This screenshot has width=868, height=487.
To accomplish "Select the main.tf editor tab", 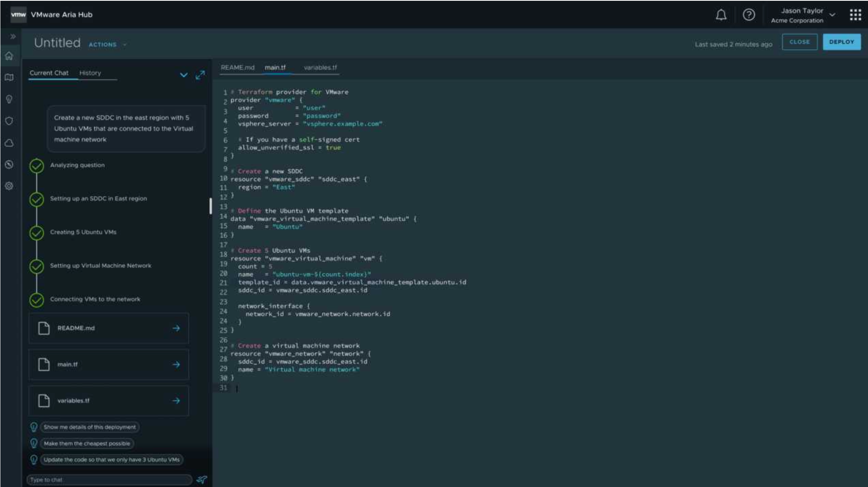I will click(x=275, y=68).
